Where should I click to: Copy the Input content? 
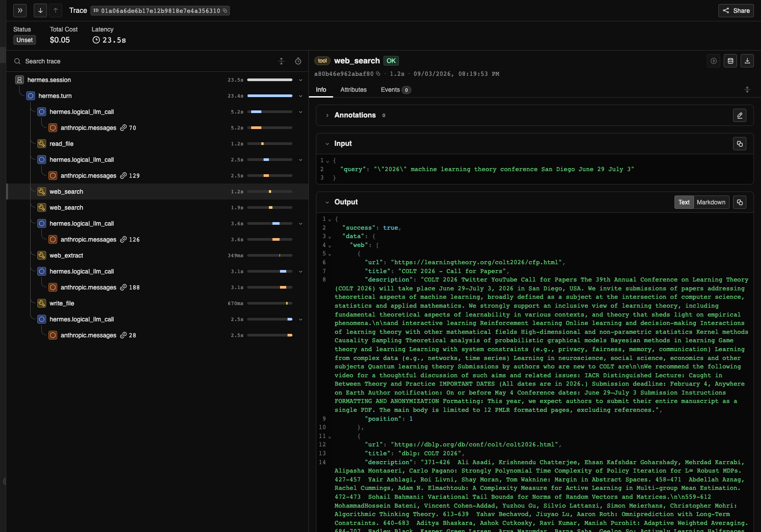click(x=740, y=144)
